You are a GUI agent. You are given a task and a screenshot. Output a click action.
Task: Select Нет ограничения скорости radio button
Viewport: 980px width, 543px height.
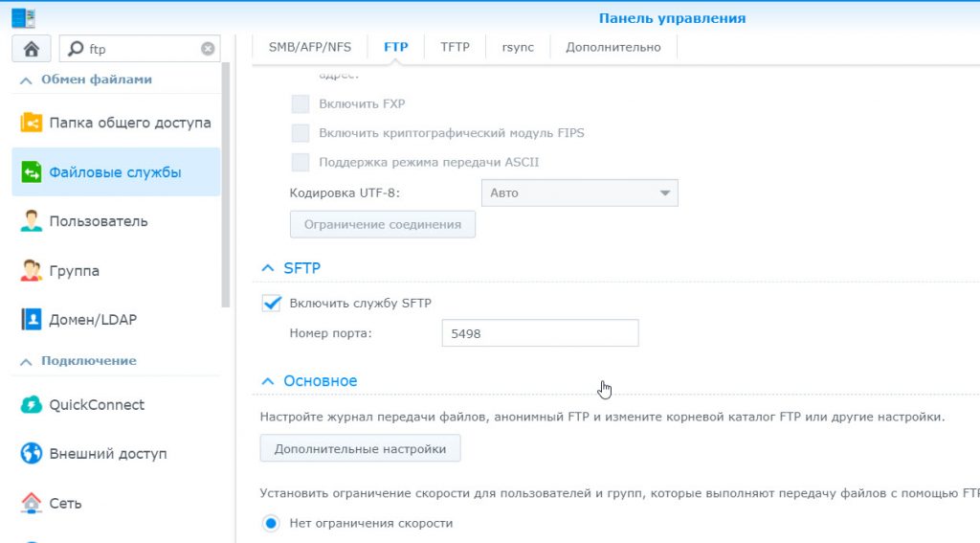tap(271, 523)
